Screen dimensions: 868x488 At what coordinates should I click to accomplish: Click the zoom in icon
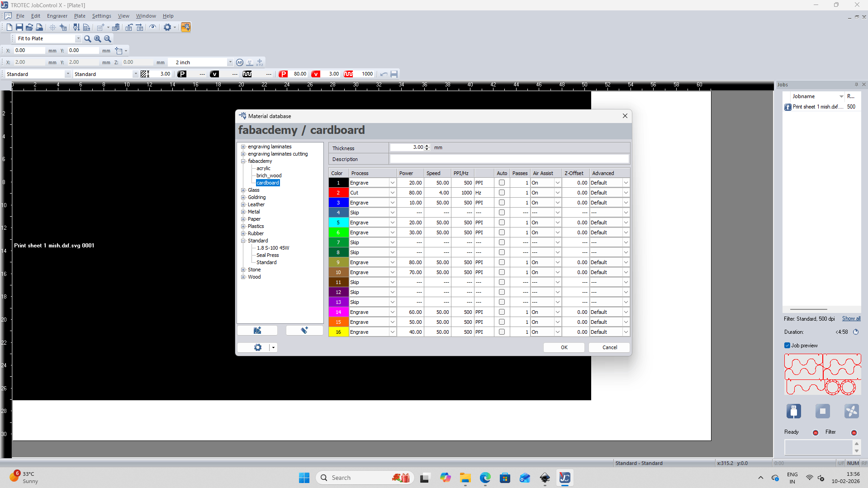pyautogui.click(x=98, y=39)
